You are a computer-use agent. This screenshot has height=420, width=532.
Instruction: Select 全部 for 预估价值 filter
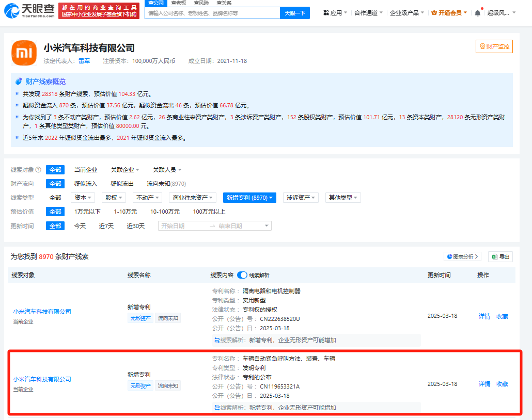[x=55, y=212]
